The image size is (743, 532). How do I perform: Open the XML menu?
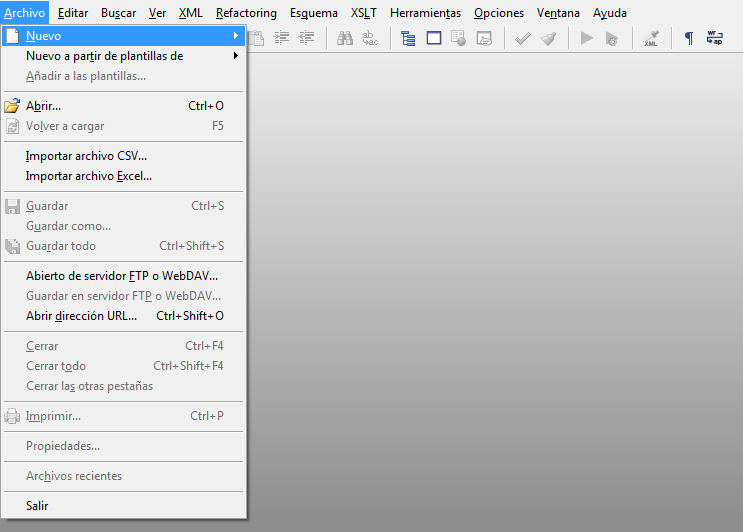(190, 13)
